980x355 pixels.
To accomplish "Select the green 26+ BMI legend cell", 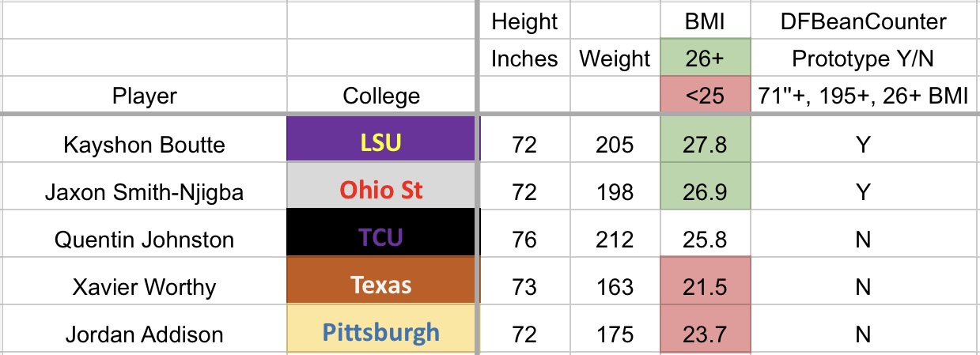I will [x=705, y=59].
